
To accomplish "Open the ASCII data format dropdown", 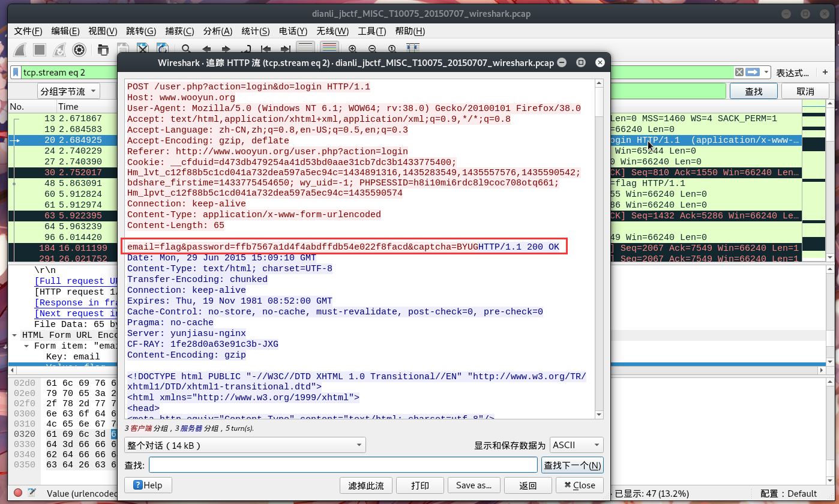I will [x=577, y=445].
